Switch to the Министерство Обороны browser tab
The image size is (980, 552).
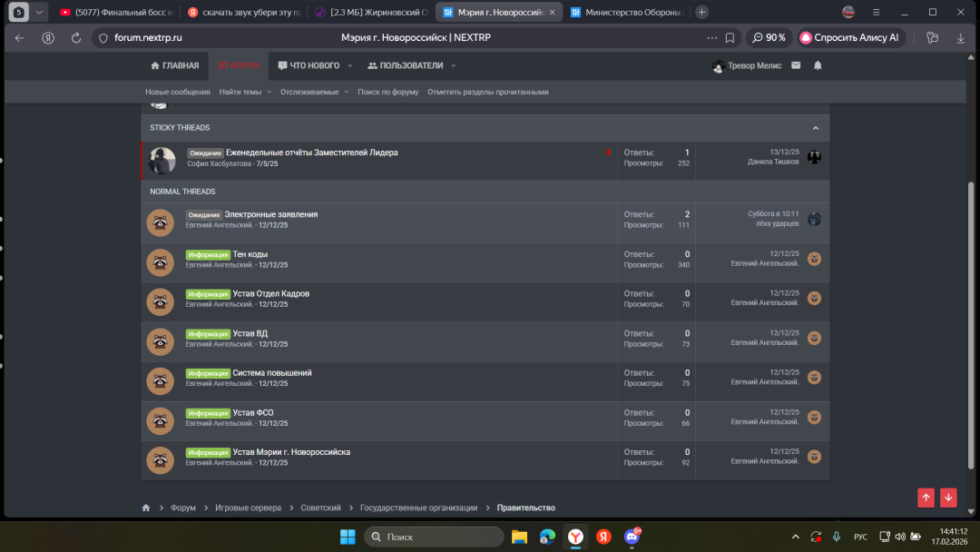tap(626, 13)
